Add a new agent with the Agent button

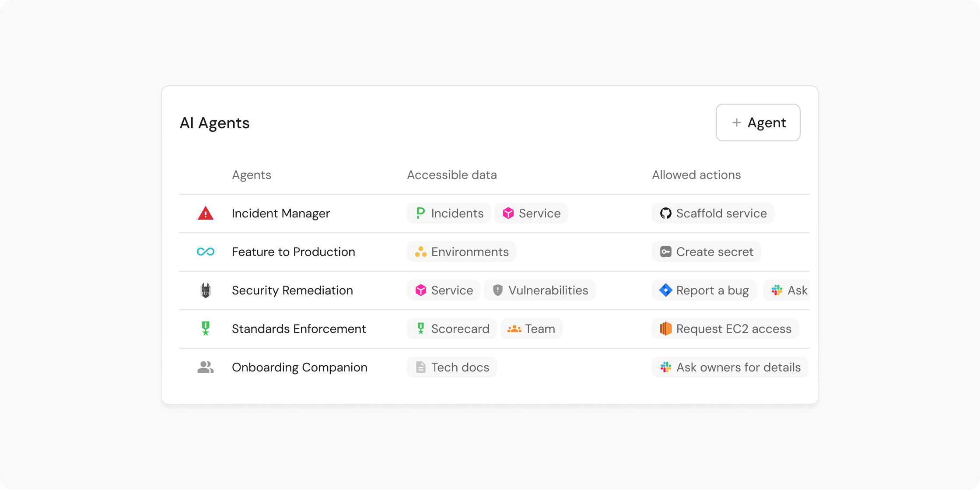758,122
